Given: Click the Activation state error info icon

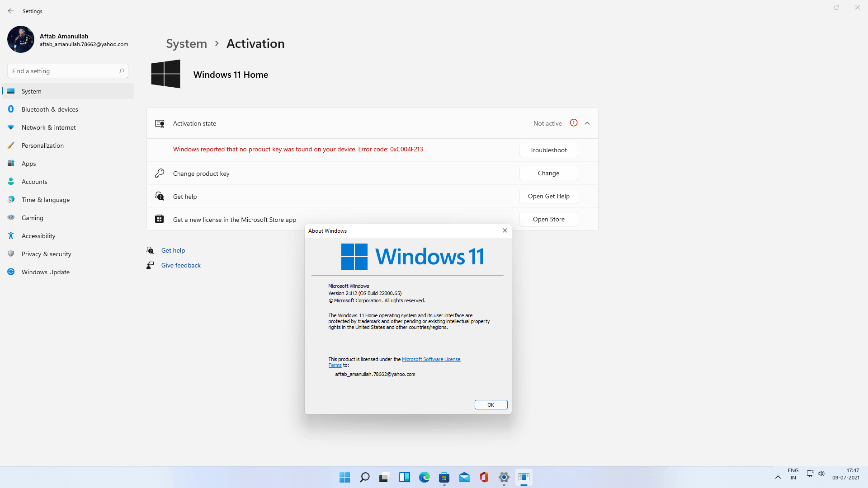Looking at the screenshot, I should tap(574, 123).
